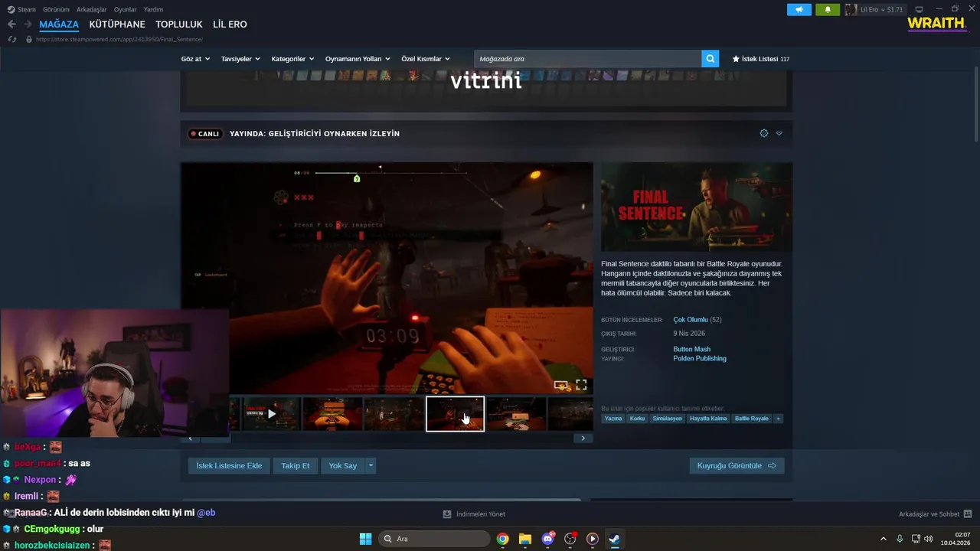
Task: Open Discord from the taskbar
Action: [547, 539]
